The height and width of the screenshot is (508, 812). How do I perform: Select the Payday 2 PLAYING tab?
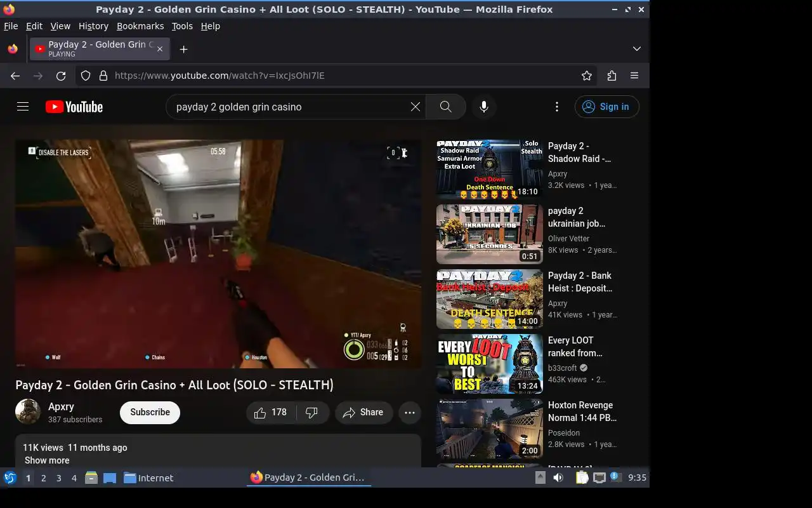tap(100, 49)
